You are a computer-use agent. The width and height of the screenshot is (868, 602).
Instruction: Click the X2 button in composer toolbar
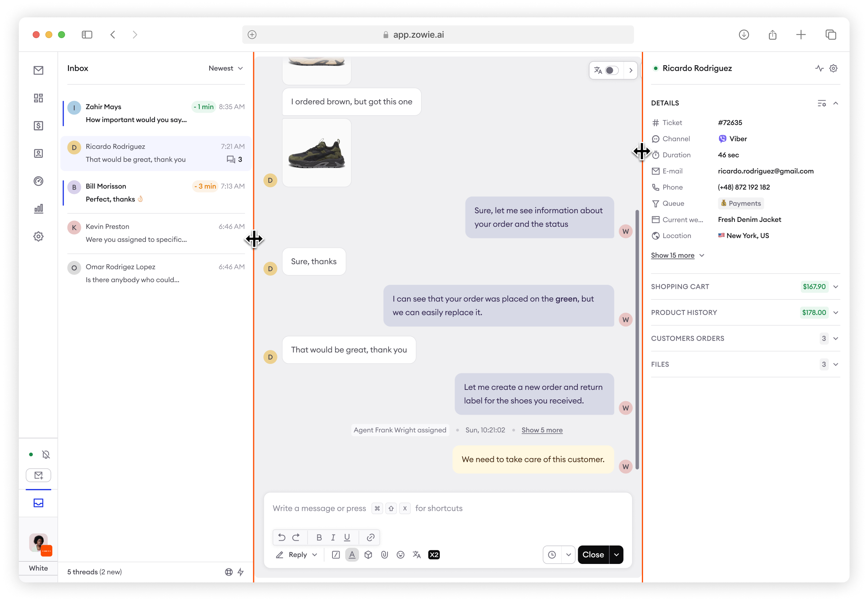coord(433,555)
